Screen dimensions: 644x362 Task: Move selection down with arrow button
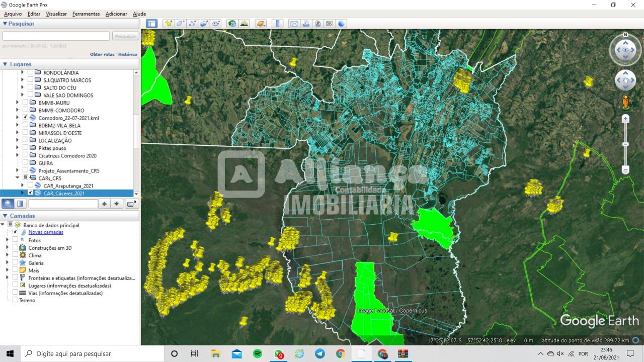tap(117, 204)
